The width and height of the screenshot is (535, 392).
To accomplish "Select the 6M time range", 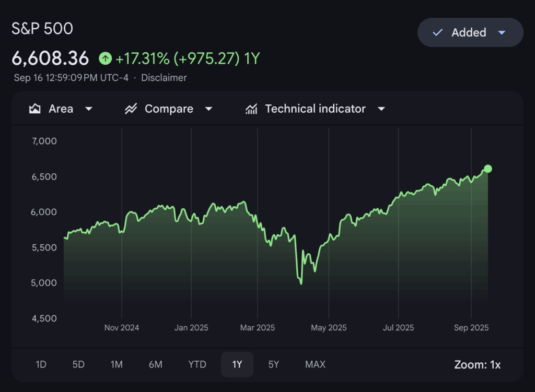I will click(x=156, y=364).
